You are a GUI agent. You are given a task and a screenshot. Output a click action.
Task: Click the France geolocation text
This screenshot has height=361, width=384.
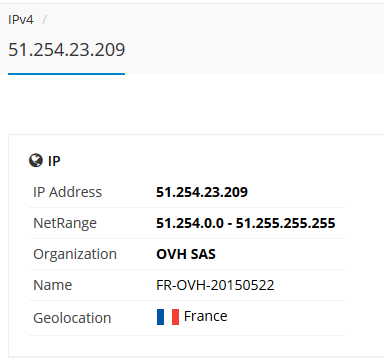click(206, 316)
